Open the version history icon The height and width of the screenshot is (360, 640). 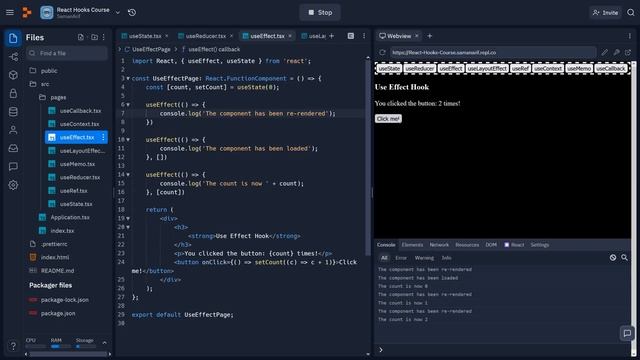pyautogui.click(x=132, y=13)
